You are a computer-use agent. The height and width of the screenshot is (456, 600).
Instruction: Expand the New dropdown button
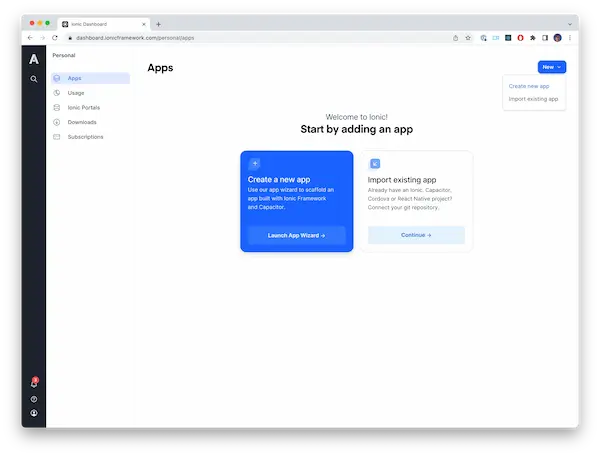[552, 67]
